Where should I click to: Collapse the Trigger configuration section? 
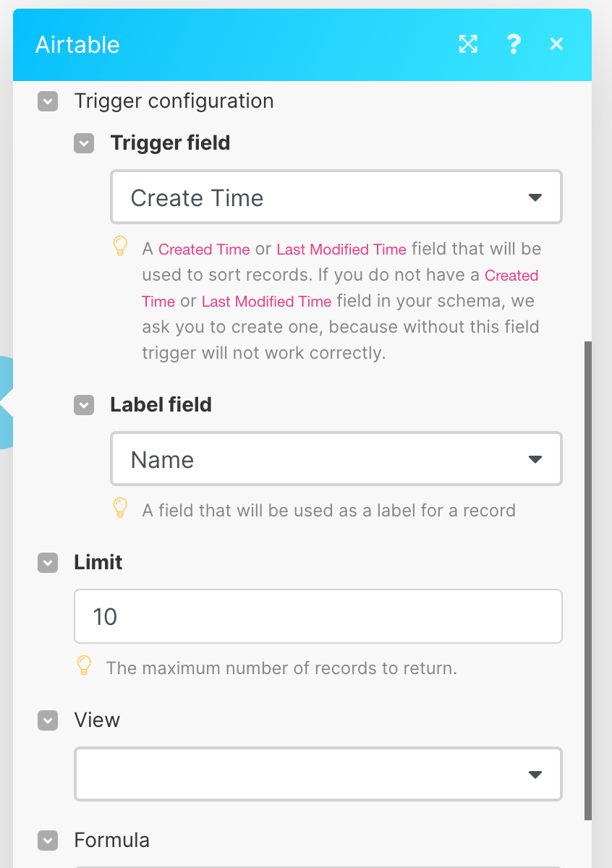click(x=48, y=101)
